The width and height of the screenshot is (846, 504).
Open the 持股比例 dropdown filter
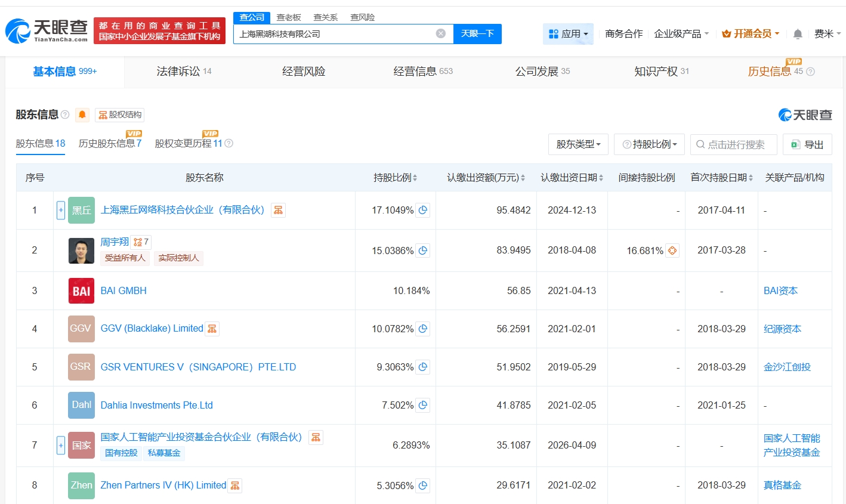649,144
